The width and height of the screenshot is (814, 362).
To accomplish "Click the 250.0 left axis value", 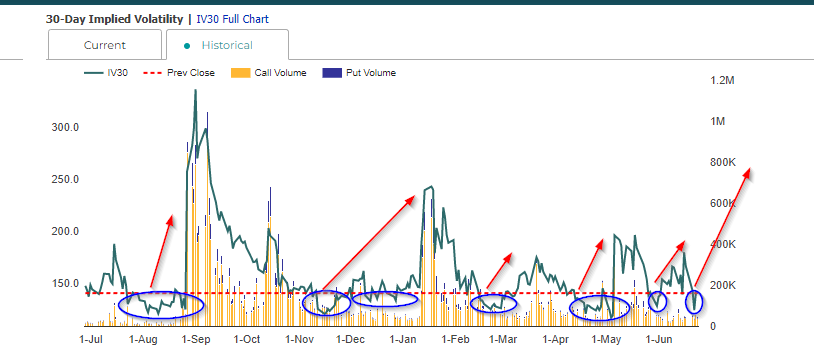I will point(65,179).
